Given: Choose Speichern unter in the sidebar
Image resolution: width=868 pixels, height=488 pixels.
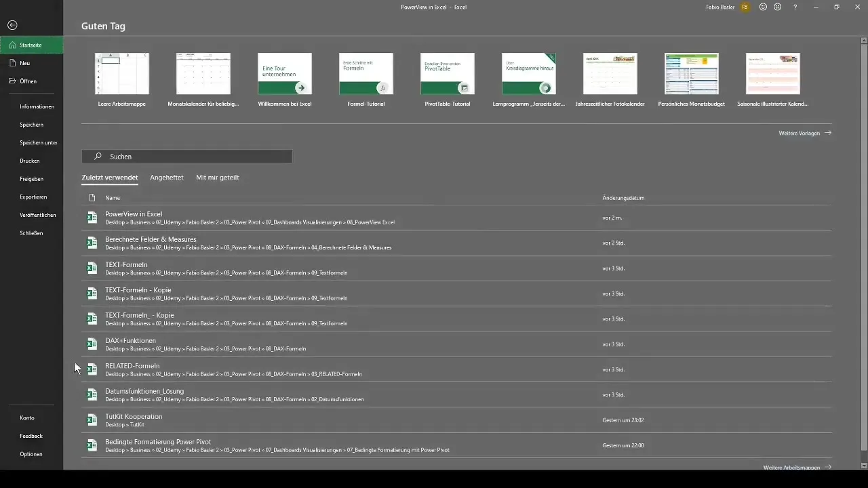Looking at the screenshot, I should 39,143.
